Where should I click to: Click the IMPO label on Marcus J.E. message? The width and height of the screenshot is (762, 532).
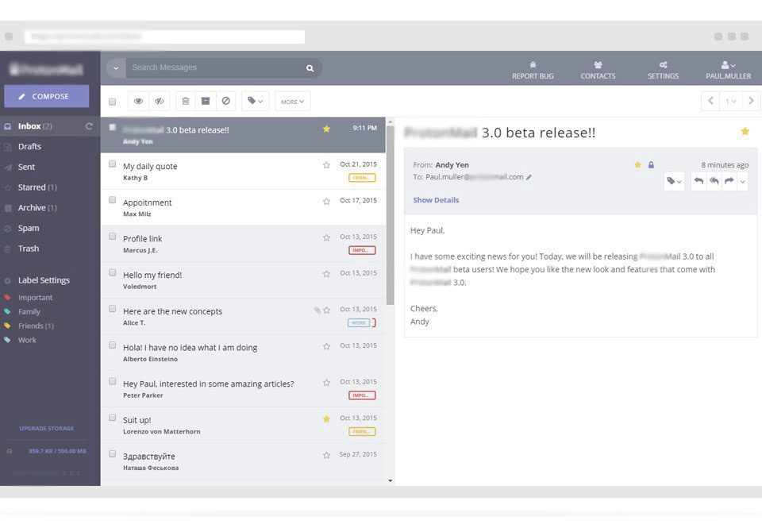point(362,250)
